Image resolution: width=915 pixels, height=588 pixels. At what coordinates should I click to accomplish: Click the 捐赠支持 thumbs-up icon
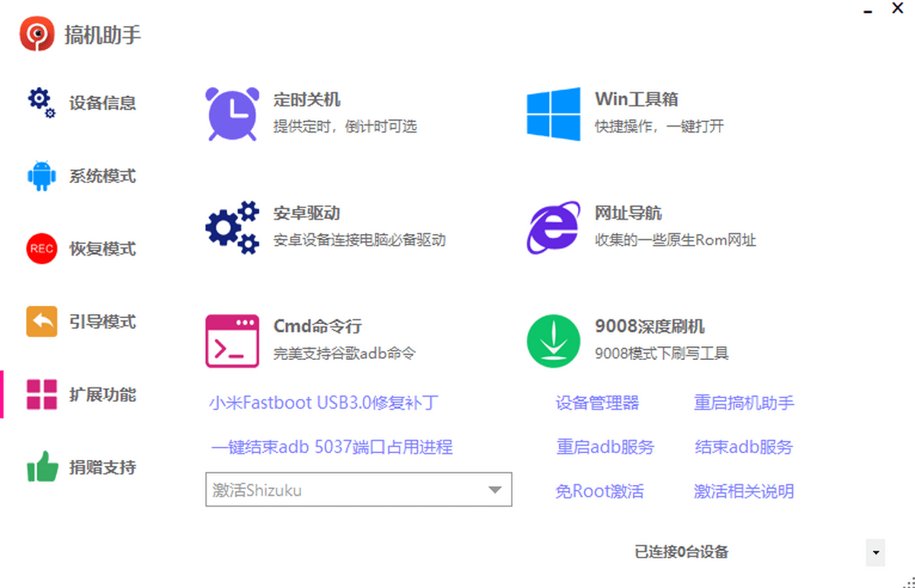click(x=41, y=467)
